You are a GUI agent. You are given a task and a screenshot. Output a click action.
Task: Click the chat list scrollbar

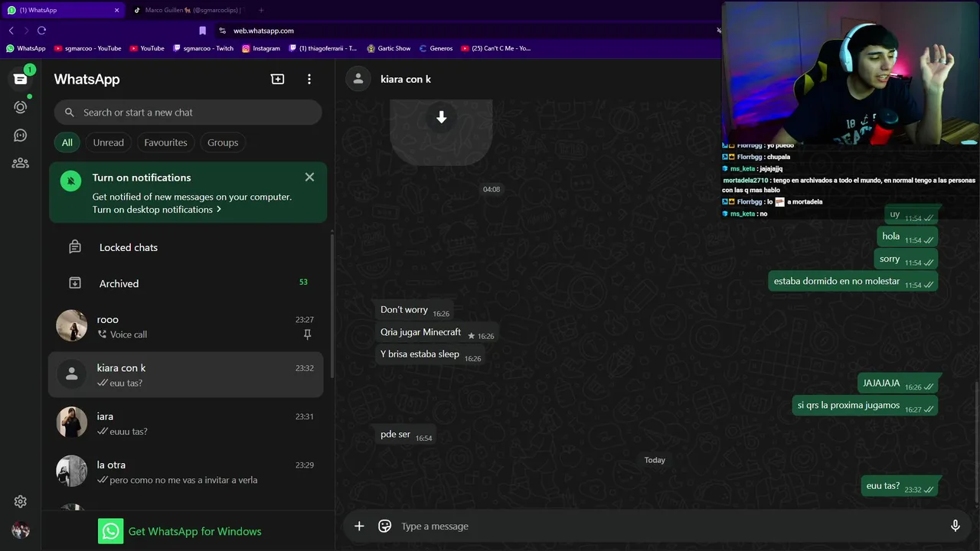332,306
